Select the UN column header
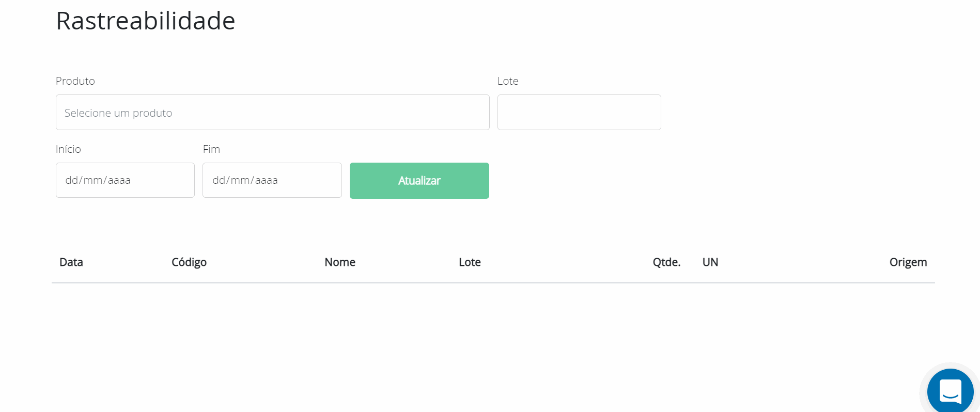980x412 pixels. pos(710,262)
